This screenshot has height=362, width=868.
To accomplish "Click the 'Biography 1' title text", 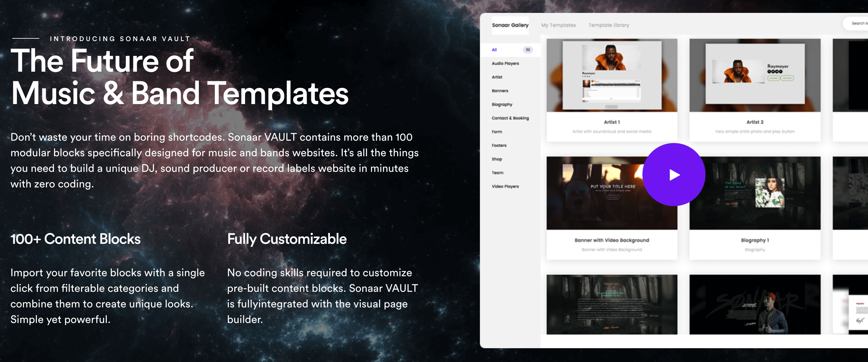I will click(x=755, y=240).
